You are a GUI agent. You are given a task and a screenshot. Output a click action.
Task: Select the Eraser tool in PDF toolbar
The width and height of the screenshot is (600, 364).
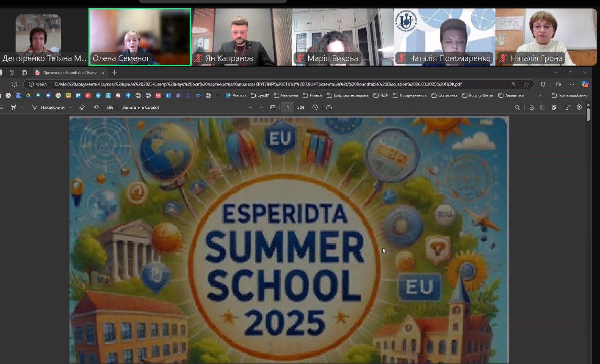click(x=82, y=108)
